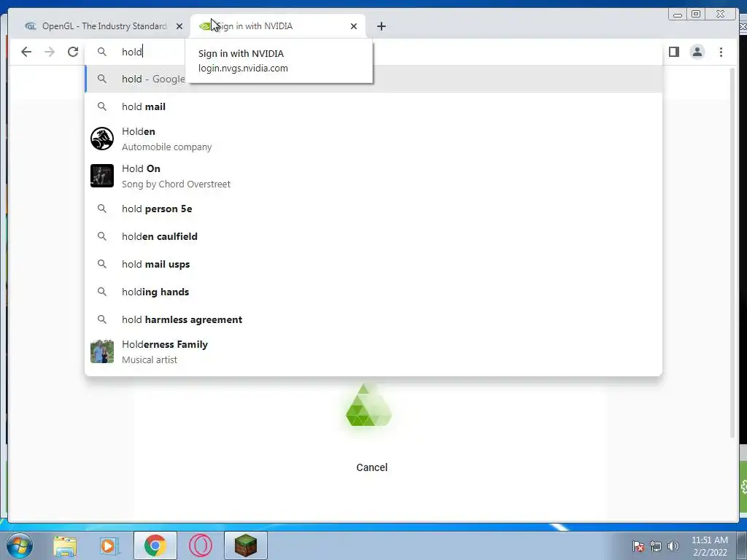Launch Windows Media Player from taskbar
The height and width of the screenshot is (560, 747).
109,545
